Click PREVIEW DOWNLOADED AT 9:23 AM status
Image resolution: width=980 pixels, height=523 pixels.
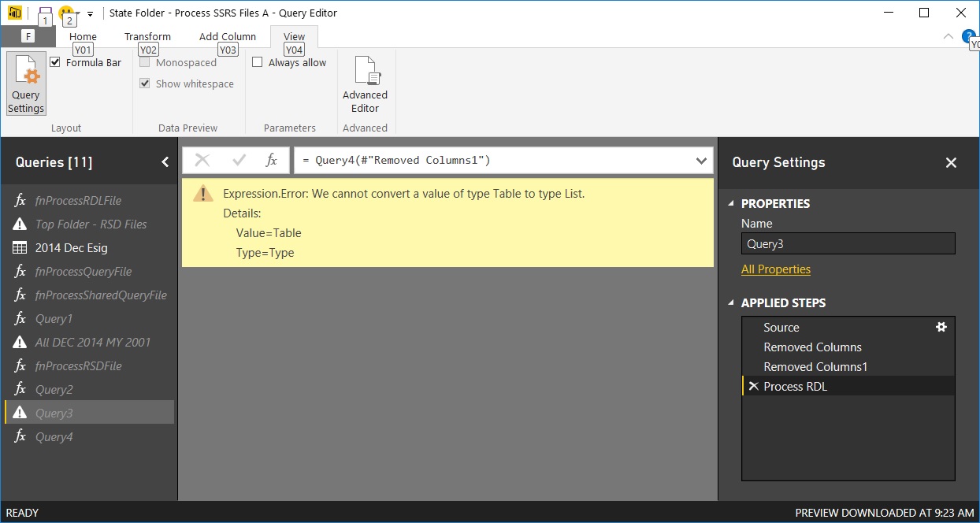[x=885, y=513]
